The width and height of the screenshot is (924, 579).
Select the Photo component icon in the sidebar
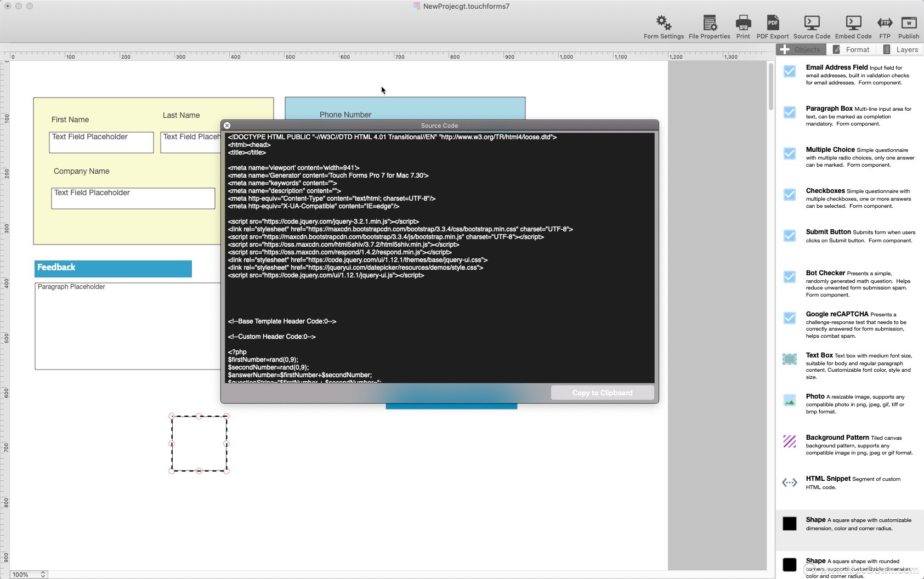pyautogui.click(x=790, y=400)
